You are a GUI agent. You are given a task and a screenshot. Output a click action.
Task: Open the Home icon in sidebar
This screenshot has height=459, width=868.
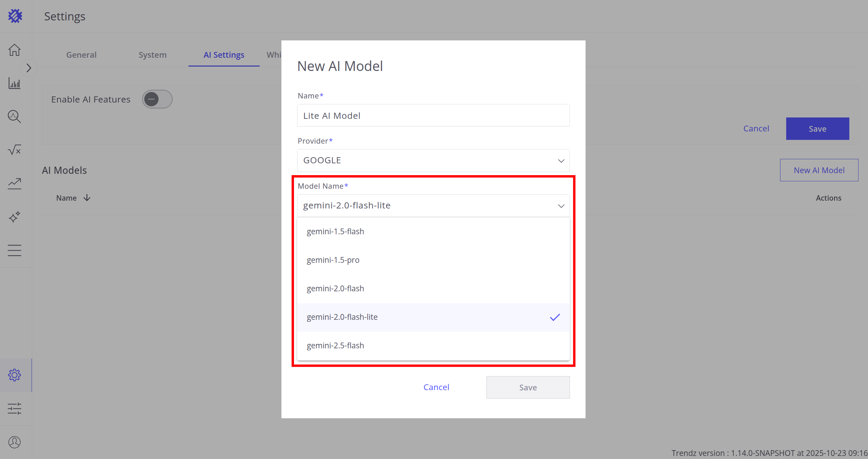point(14,50)
